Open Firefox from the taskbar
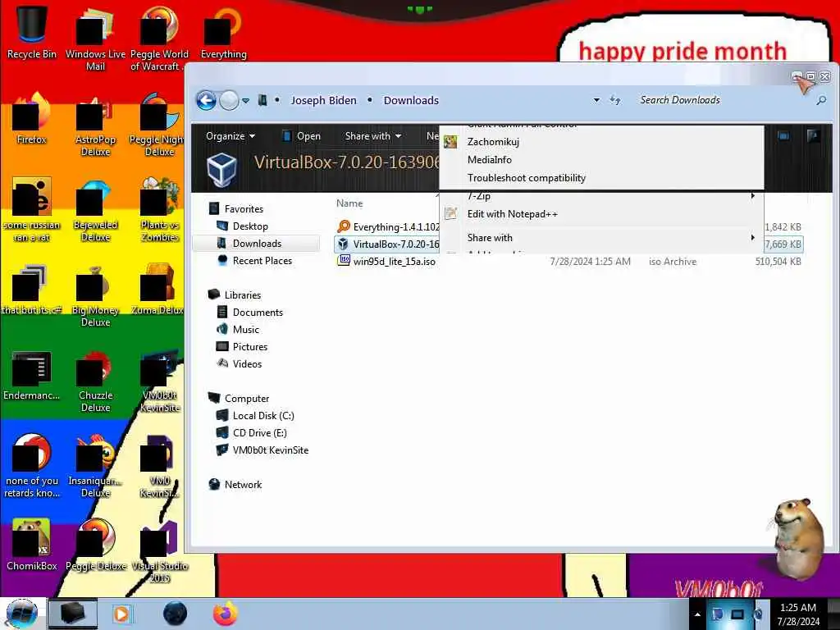Screen dimensions: 840x630 pyautogui.click(x=226, y=614)
